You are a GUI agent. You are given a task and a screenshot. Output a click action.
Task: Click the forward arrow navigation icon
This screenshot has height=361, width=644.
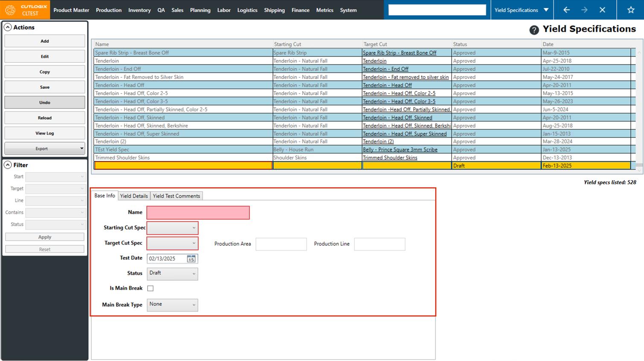tap(584, 10)
